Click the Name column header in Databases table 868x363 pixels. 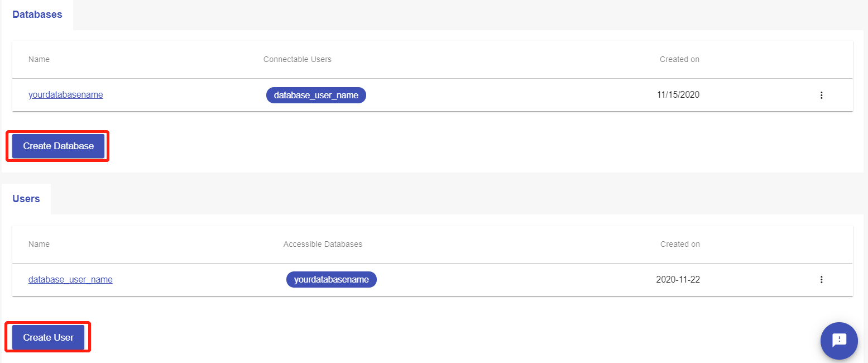(39, 59)
